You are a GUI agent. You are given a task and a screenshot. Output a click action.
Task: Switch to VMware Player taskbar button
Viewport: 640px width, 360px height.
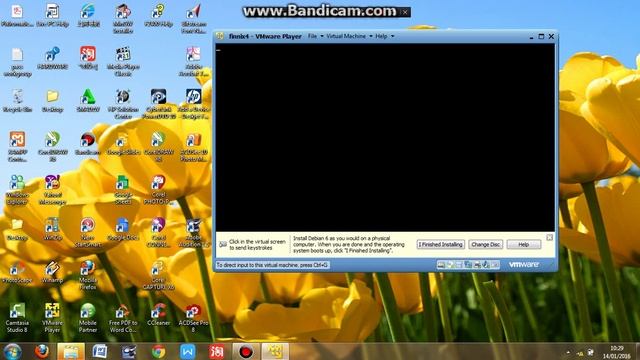click(x=275, y=351)
